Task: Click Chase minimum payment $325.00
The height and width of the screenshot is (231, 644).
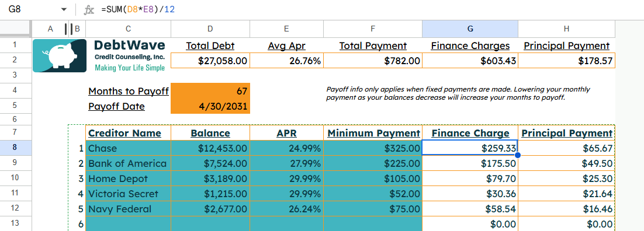Action: (372, 148)
